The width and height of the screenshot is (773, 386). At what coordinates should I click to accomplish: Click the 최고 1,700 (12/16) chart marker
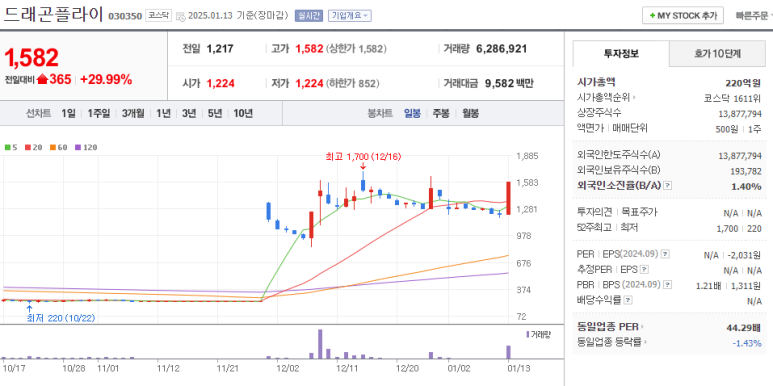click(363, 157)
